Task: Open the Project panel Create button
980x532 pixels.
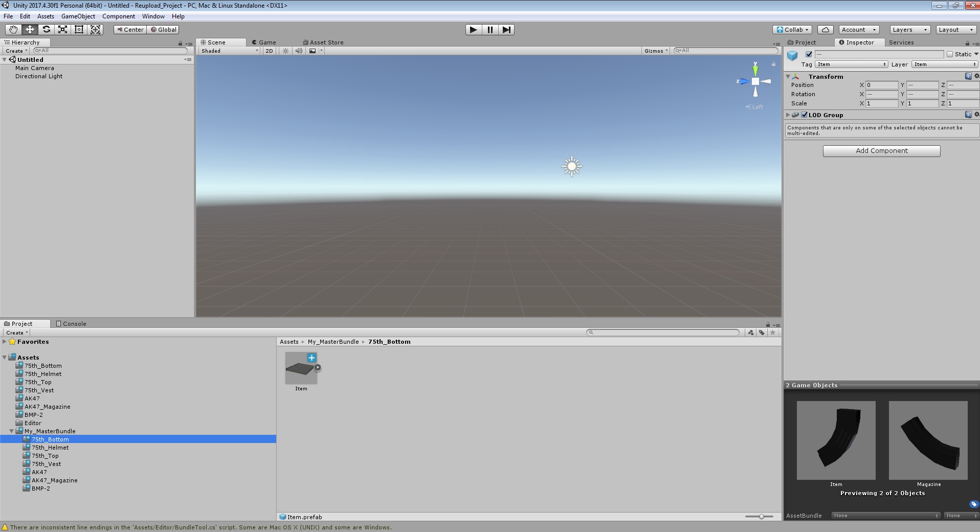Action: (x=16, y=332)
